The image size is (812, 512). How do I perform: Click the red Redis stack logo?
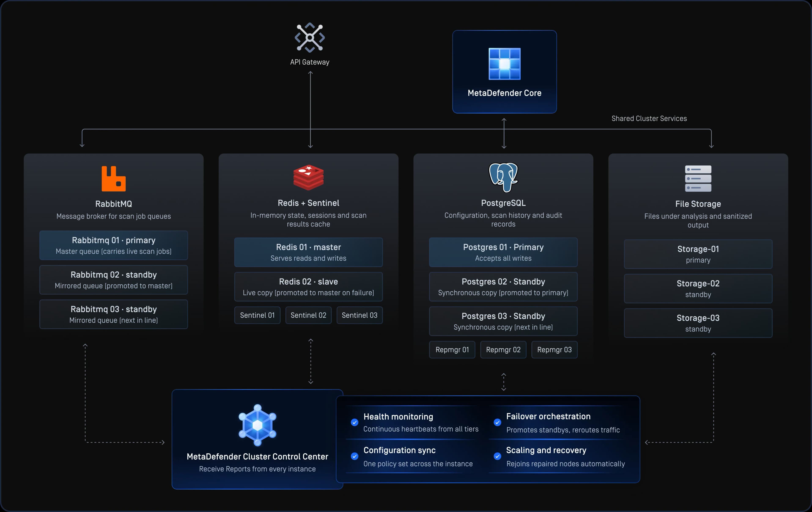click(x=308, y=177)
